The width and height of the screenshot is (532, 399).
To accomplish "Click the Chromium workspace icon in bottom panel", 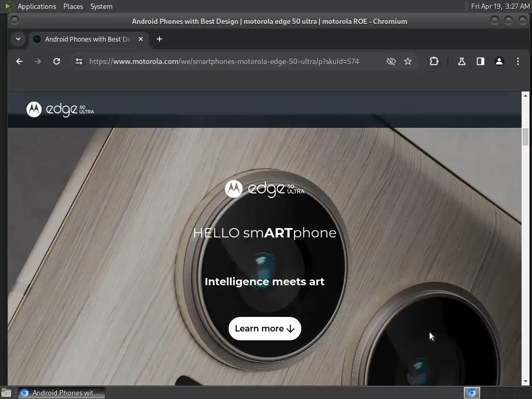I will coord(472,393).
